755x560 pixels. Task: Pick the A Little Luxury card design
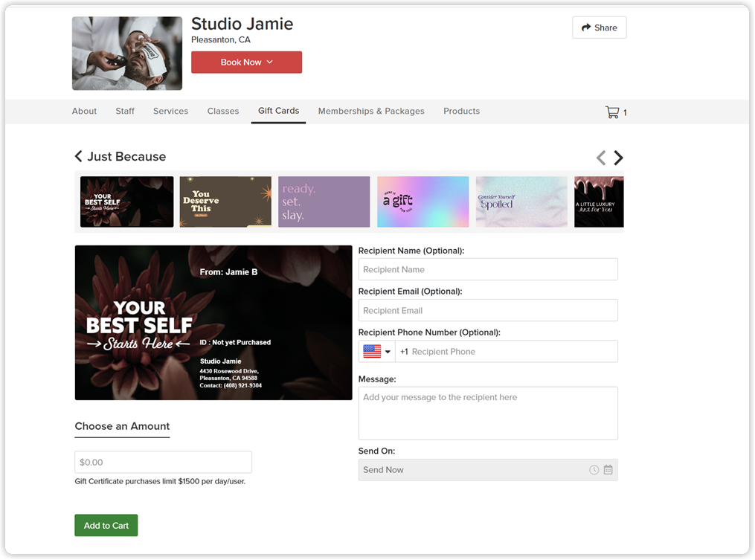point(599,202)
